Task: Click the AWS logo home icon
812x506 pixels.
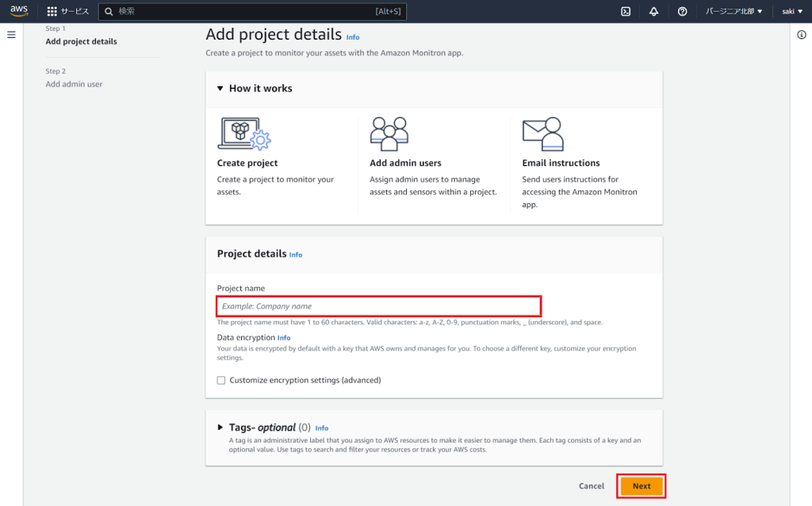Action: 19,11
